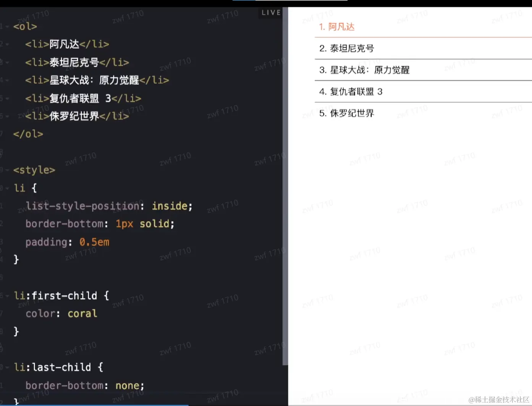This screenshot has width=532, height=406.
Task: Click the opening <ol> tag in code
Action: pyautogui.click(x=25, y=27)
